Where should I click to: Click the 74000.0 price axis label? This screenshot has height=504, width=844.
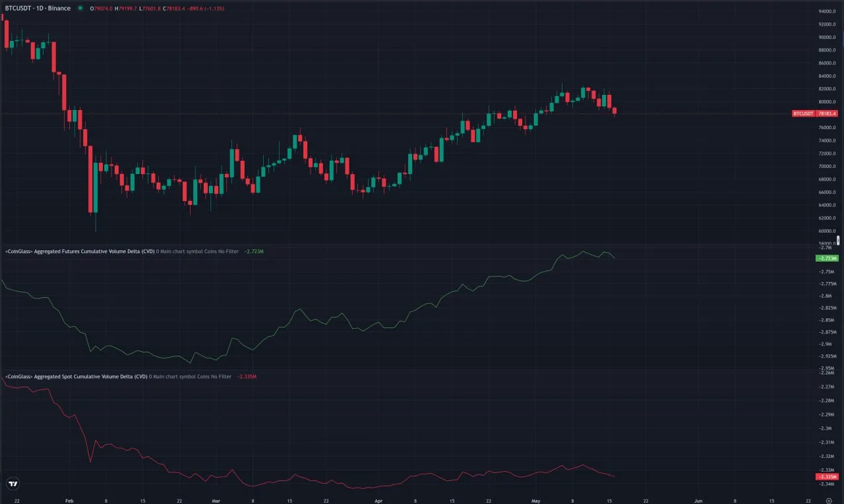click(x=828, y=141)
